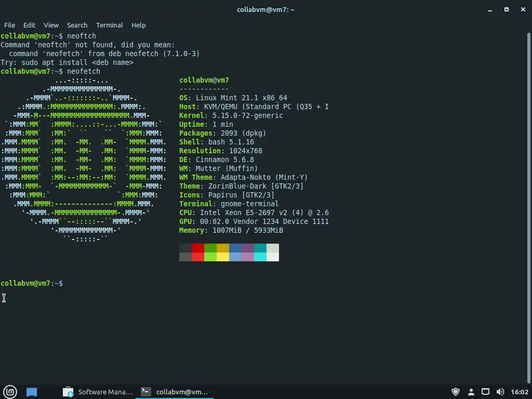Click the 'Uptime: 1 min' line

tap(206, 124)
